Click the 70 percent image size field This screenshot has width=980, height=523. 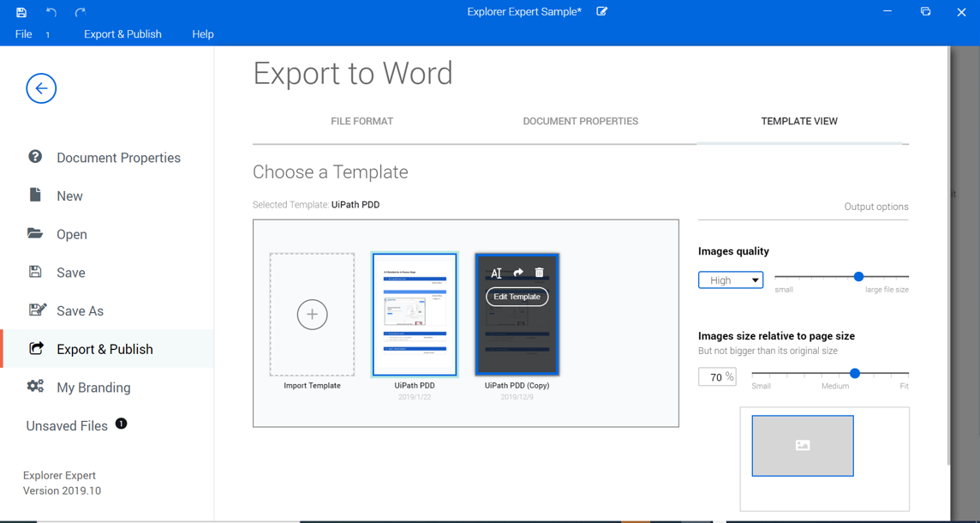(717, 376)
